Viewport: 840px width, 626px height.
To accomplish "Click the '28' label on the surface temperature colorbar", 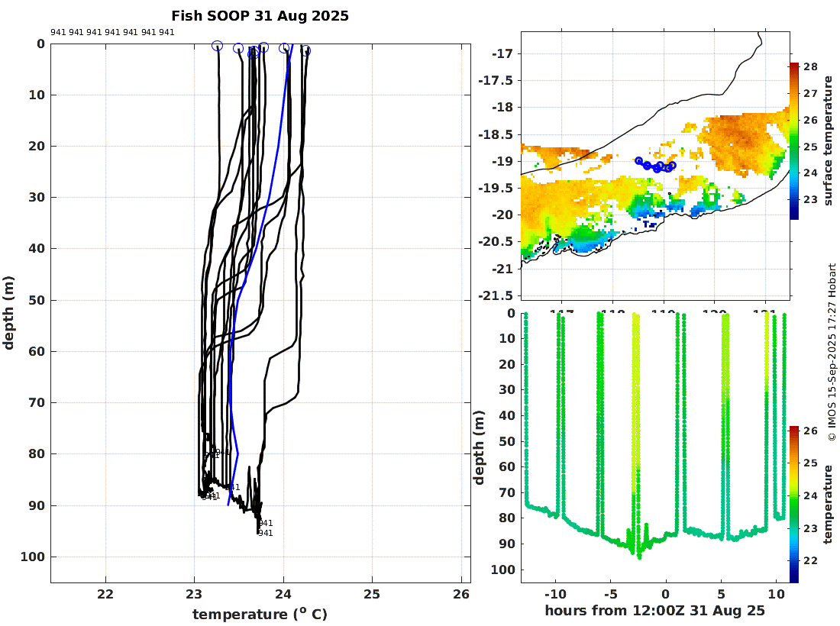I will tap(810, 66).
